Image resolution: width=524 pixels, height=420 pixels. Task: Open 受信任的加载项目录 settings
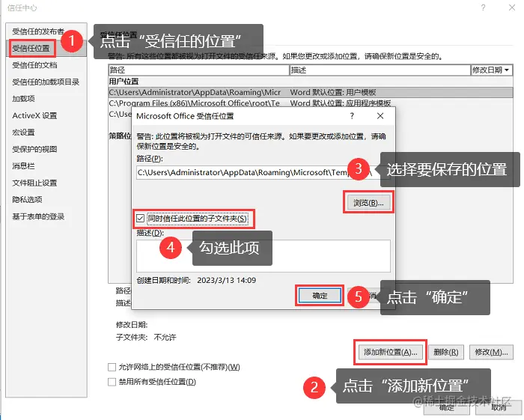(46, 82)
